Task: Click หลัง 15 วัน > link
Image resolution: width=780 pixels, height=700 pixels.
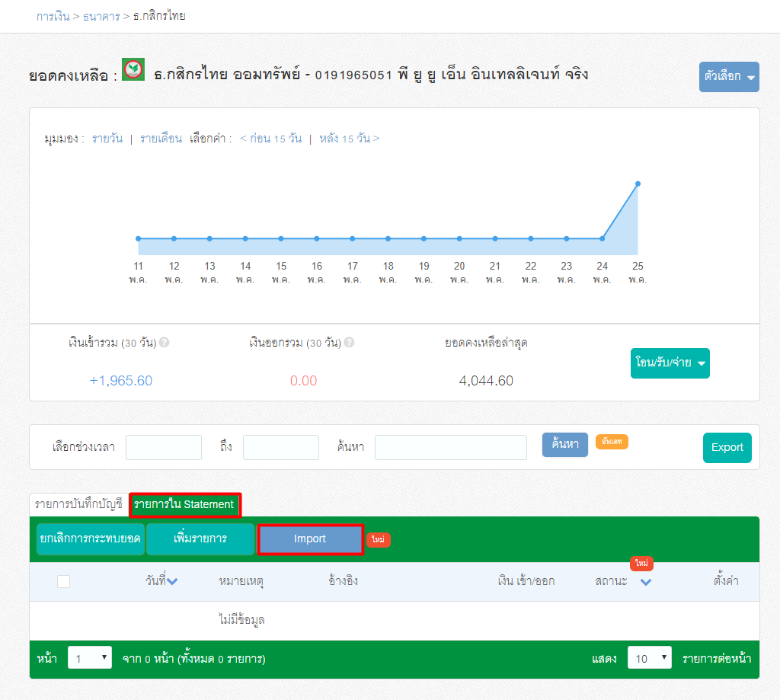Action: click(350, 139)
